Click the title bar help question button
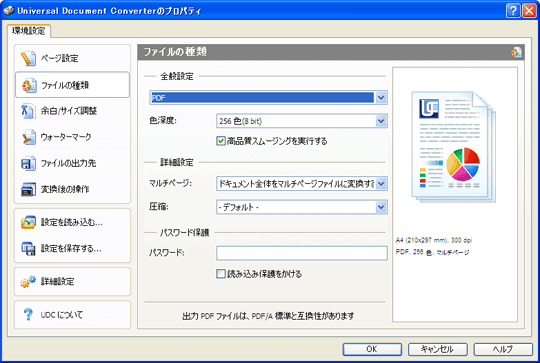540x363 pixels. click(x=513, y=11)
